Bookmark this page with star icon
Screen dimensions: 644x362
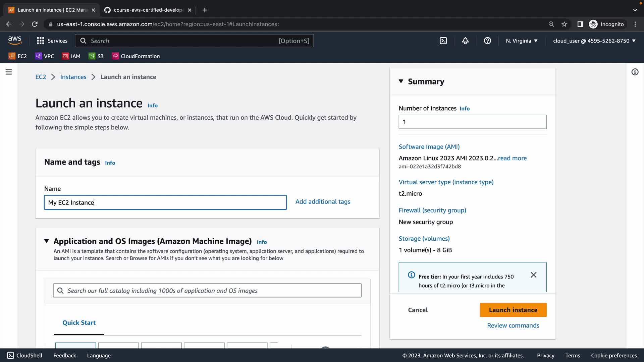point(564,24)
